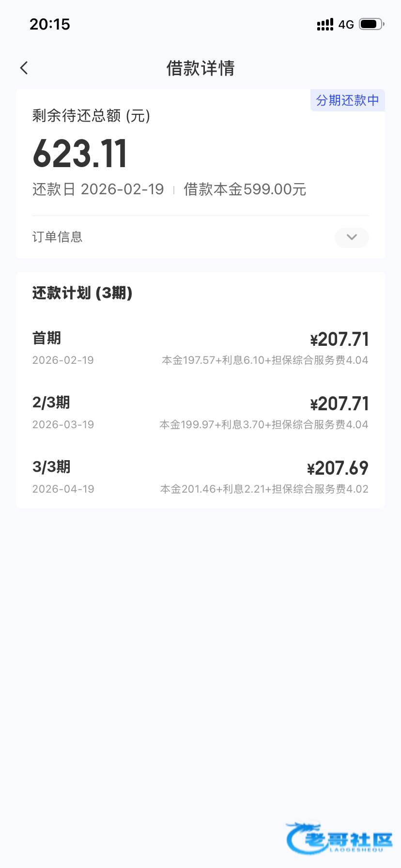The image size is (401, 868).
Task: Click the 分期还款中 status badge
Action: [347, 100]
